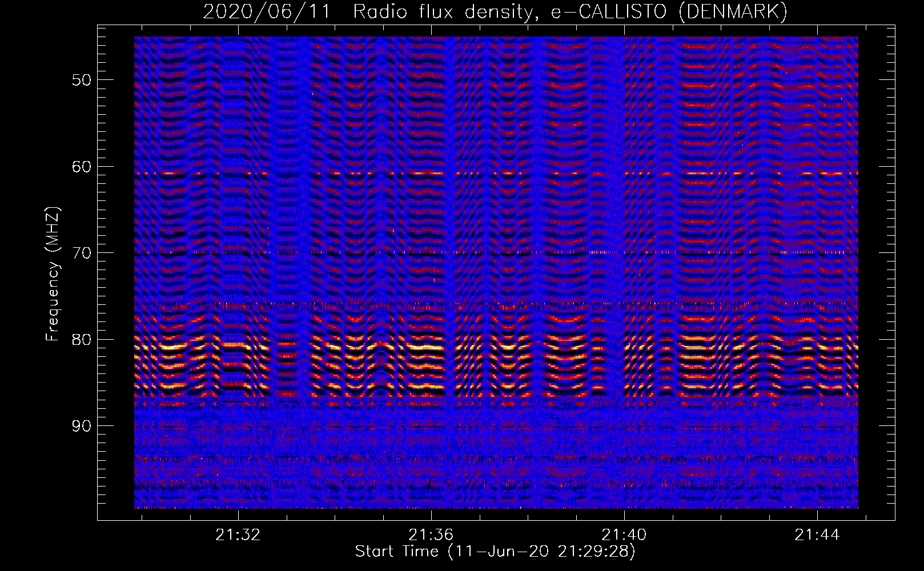Click the 21:32 time tick label

[x=238, y=534]
